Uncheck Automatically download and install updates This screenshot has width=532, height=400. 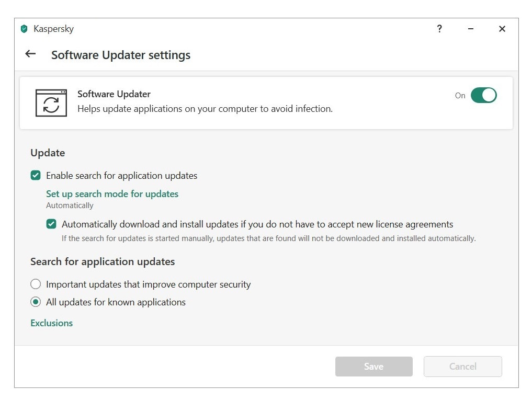51,224
